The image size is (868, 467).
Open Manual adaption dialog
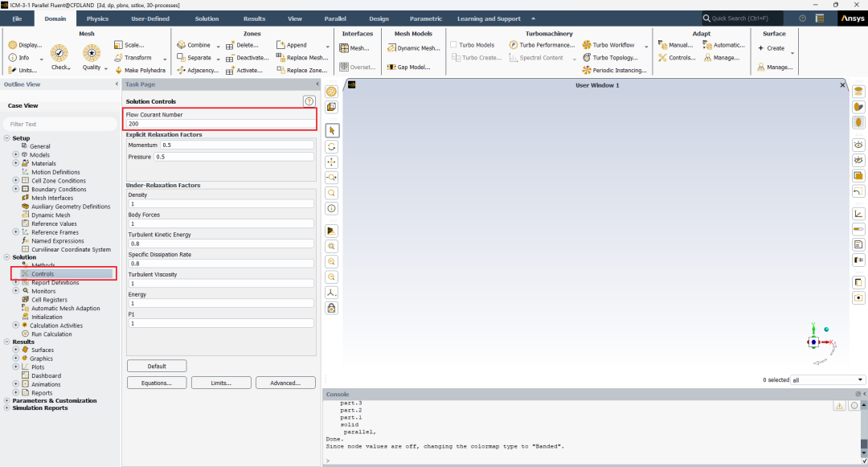[675, 45]
